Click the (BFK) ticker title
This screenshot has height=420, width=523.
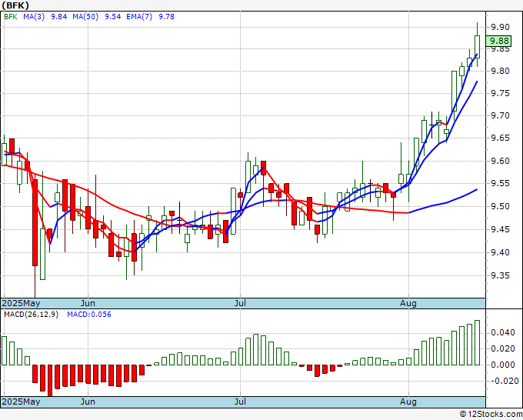click(15, 5)
